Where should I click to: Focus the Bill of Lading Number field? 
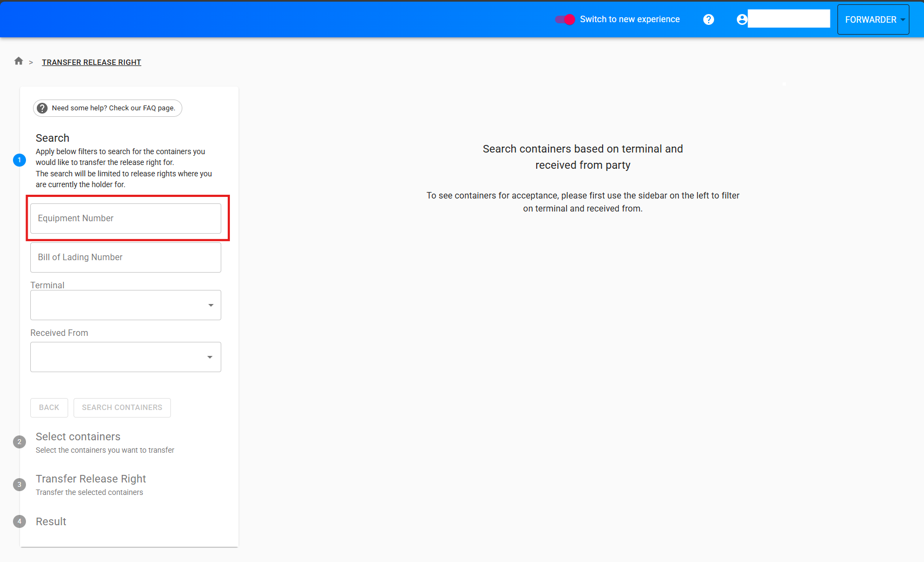[126, 257]
